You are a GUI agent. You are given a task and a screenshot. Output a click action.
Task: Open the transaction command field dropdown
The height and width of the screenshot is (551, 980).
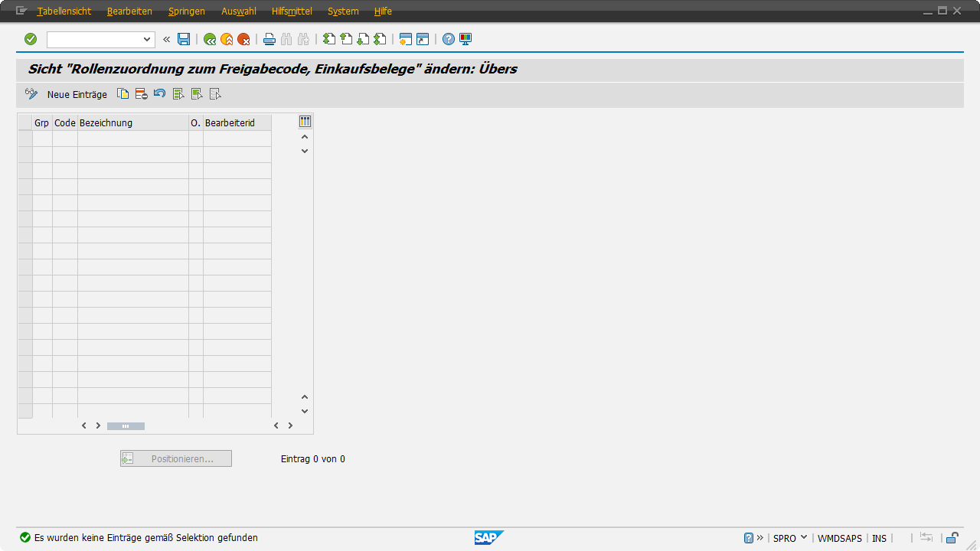pos(147,39)
